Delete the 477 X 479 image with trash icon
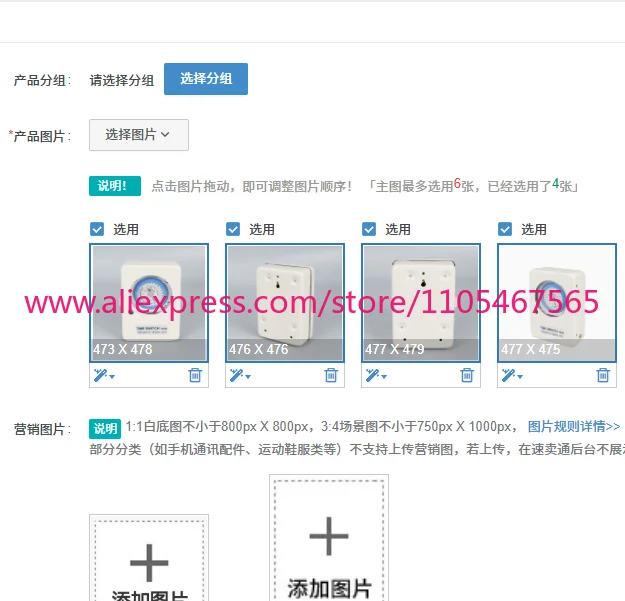The height and width of the screenshot is (601, 625). (467, 375)
